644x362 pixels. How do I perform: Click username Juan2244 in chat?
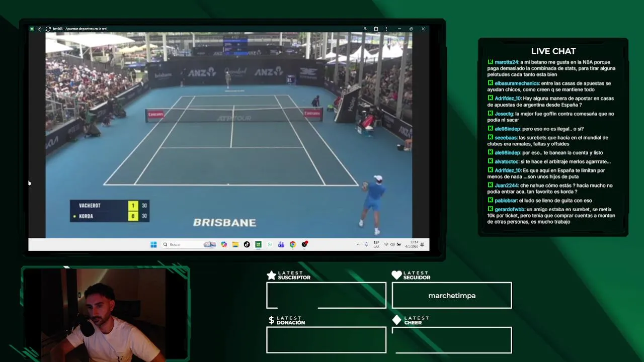(x=506, y=186)
